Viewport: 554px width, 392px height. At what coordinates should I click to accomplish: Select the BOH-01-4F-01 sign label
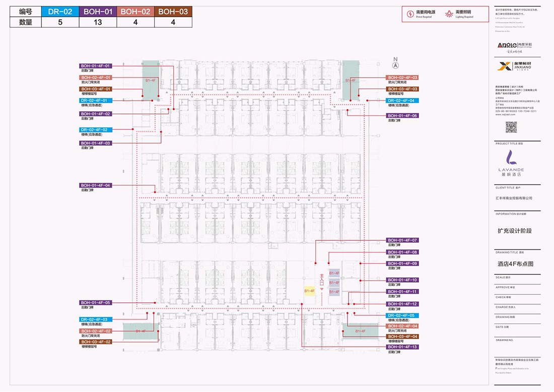click(96, 66)
